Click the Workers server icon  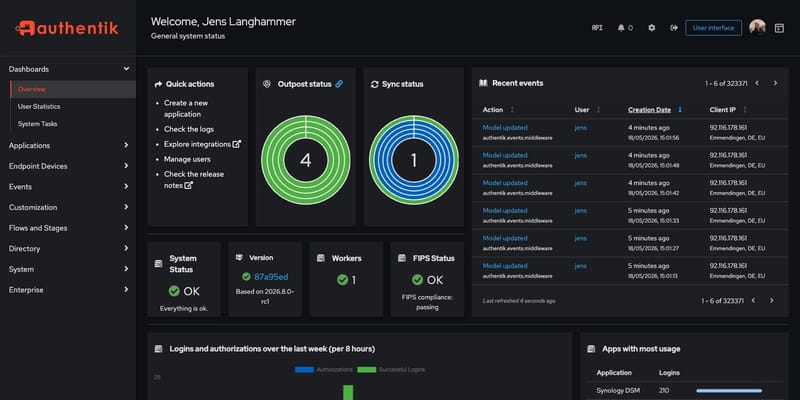click(320, 258)
